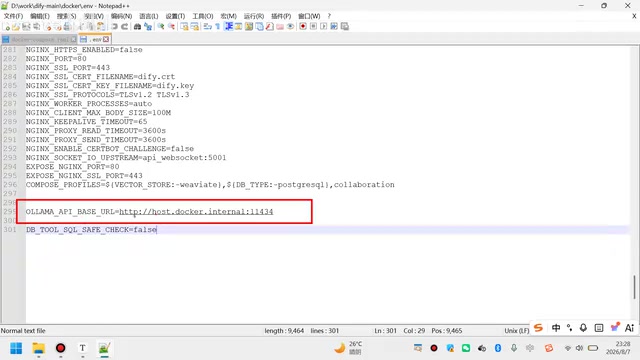Click the Save All toolbar icon
The image size is (640, 360).
click(36, 27)
